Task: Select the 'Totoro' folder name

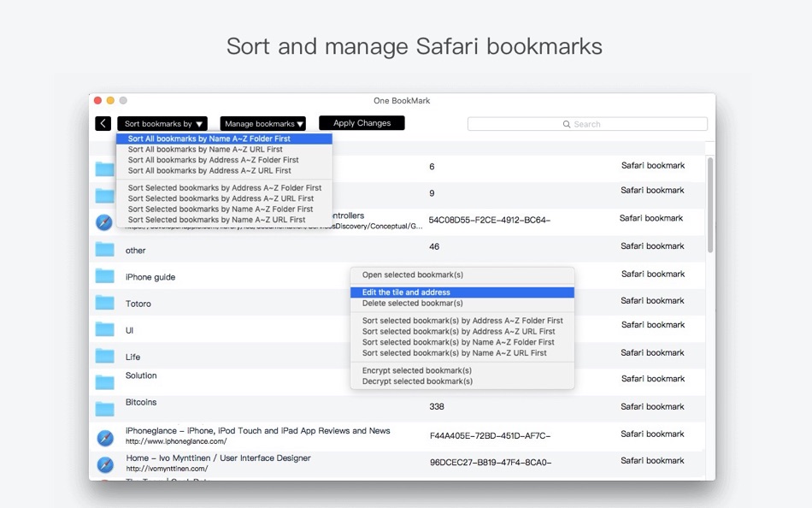Action: 138,304
